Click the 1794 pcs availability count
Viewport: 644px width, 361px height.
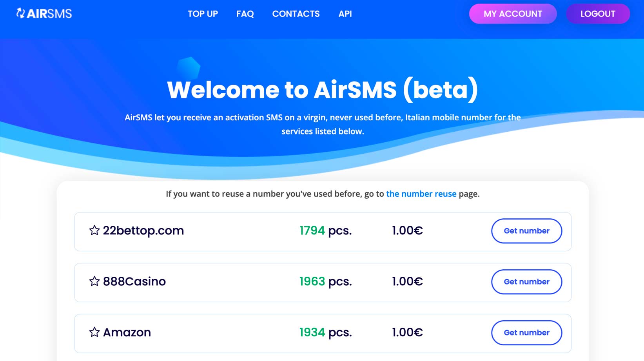325,230
